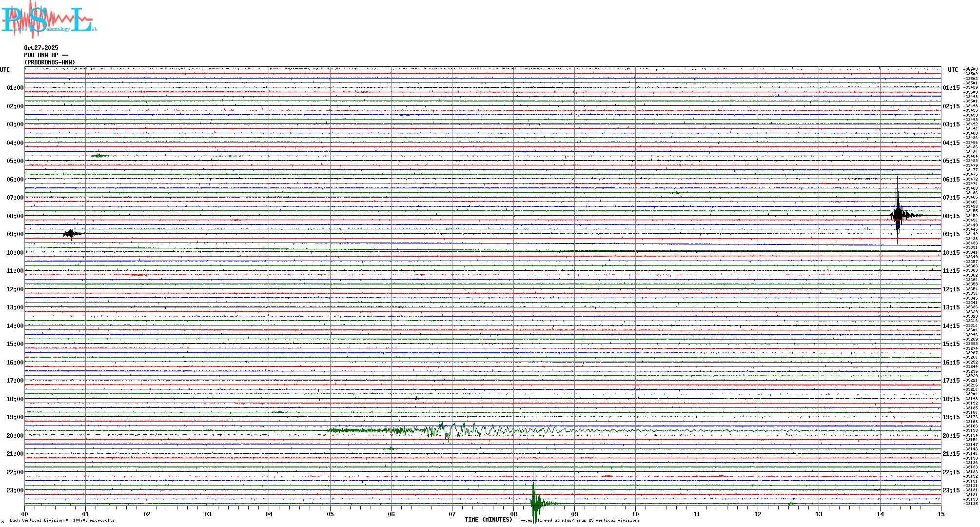Click the small green event above 05:00
980x527 pixels.
[x=99, y=156]
